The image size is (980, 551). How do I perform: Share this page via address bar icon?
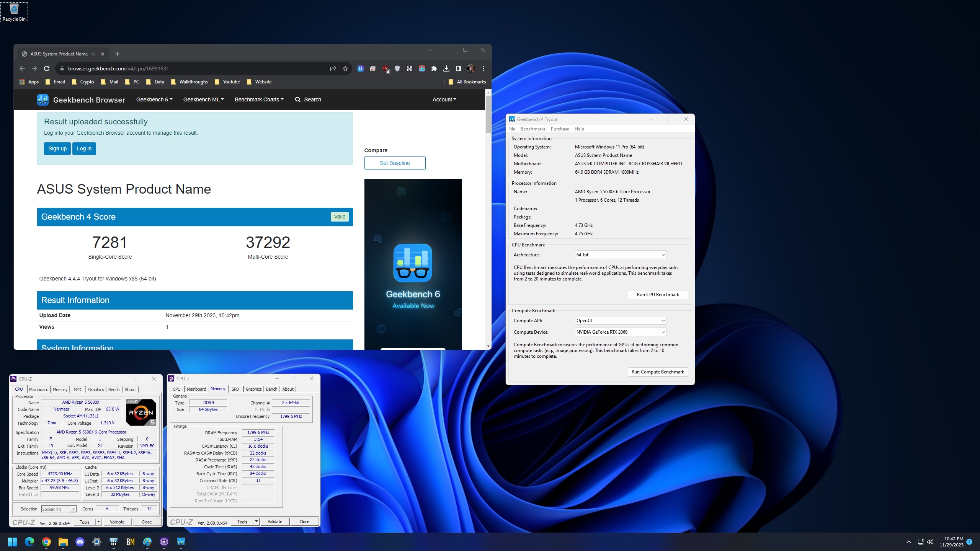click(x=333, y=68)
